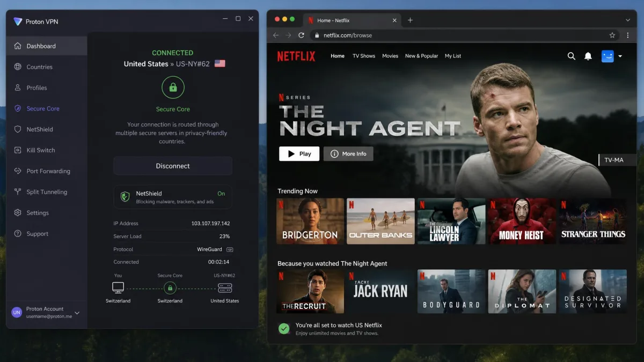The height and width of the screenshot is (362, 644).
Task: Click the green Secure Core lock circle
Action: (x=173, y=87)
